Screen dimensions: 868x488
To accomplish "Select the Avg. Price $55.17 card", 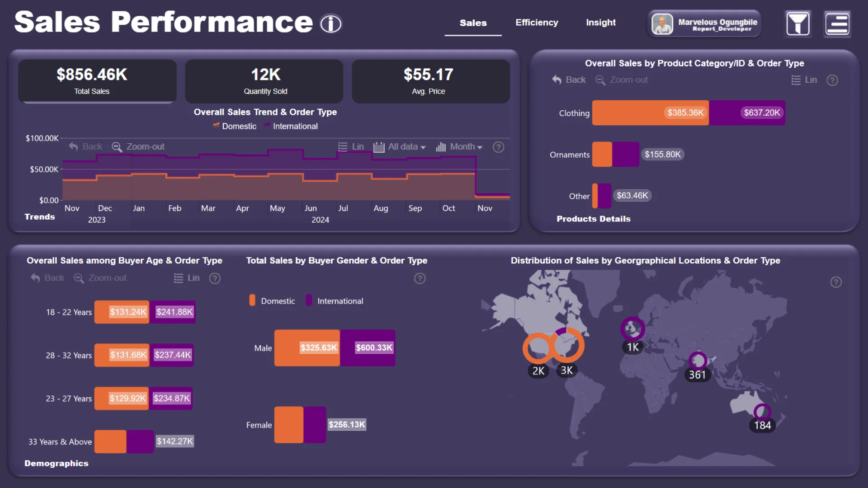I will pos(431,81).
